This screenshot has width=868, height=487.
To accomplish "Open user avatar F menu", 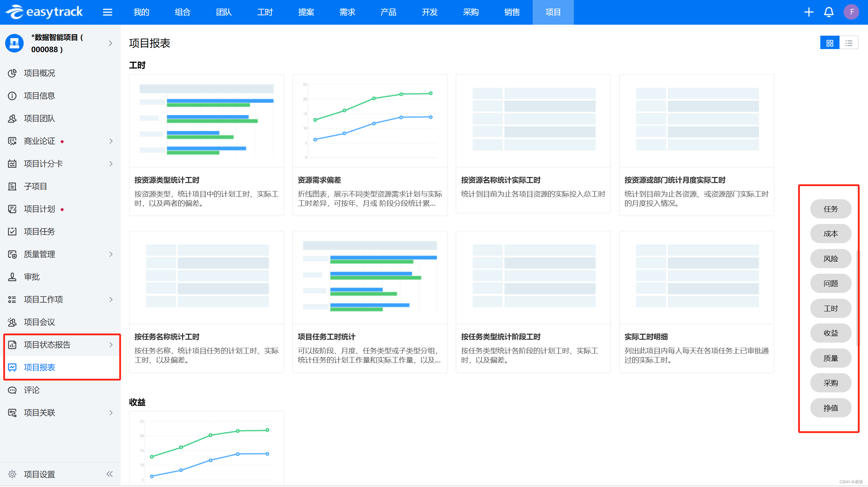I will click(x=852, y=12).
